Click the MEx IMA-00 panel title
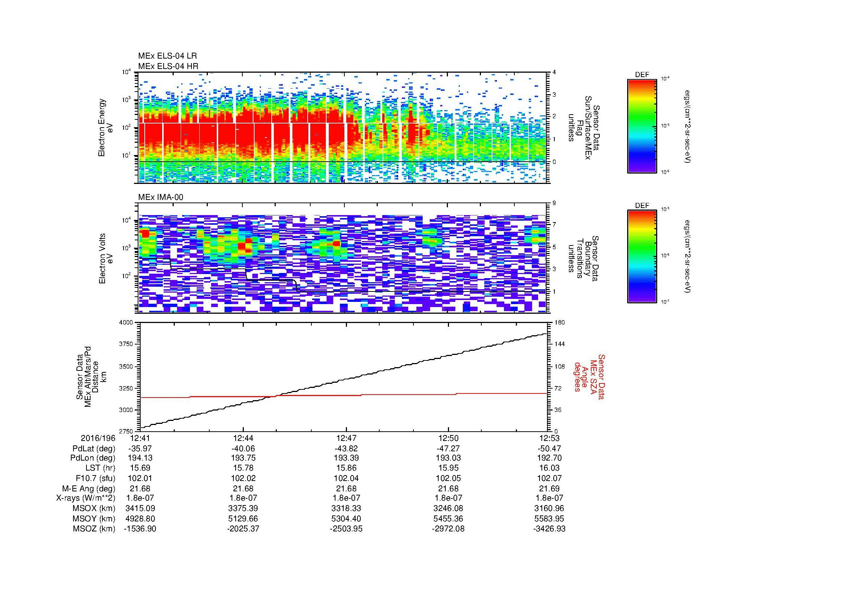 point(160,197)
